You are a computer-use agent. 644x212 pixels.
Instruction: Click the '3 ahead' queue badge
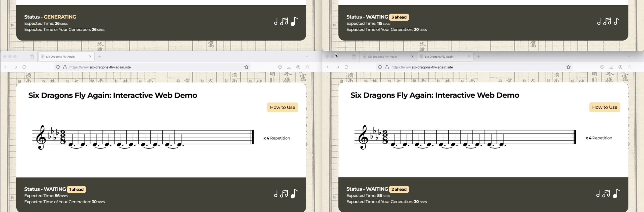pyautogui.click(x=399, y=17)
